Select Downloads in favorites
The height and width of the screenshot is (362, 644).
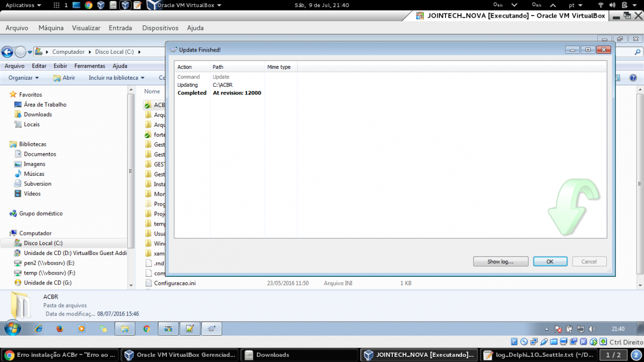point(38,114)
